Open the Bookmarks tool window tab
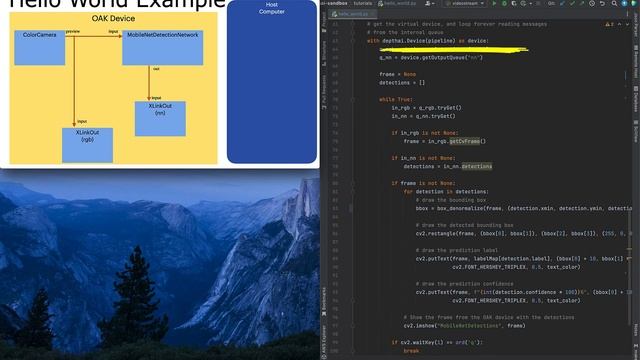The image size is (640, 360). click(x=324, y=301)
